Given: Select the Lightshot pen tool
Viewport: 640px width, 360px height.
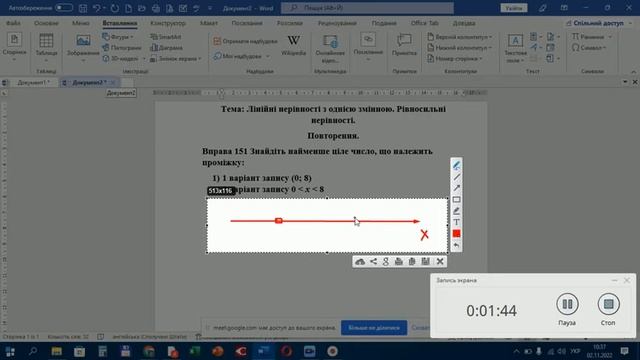Looking at the screenshot, I should [x=456, y=166].
